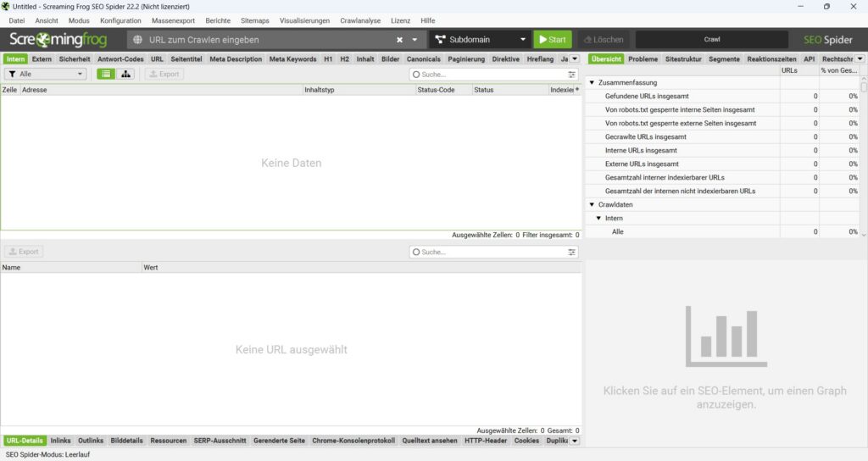Viewport: 868px width, 461px height.
Task: Open the URL history dropdown arrow
Action: pos(415,40)
